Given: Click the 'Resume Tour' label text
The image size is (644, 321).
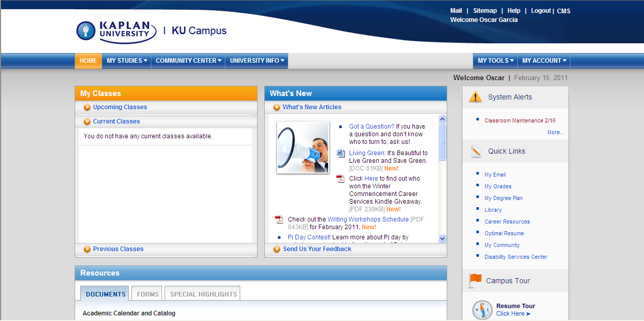Looking at the screenshot, I should click(x=516, y=306).
